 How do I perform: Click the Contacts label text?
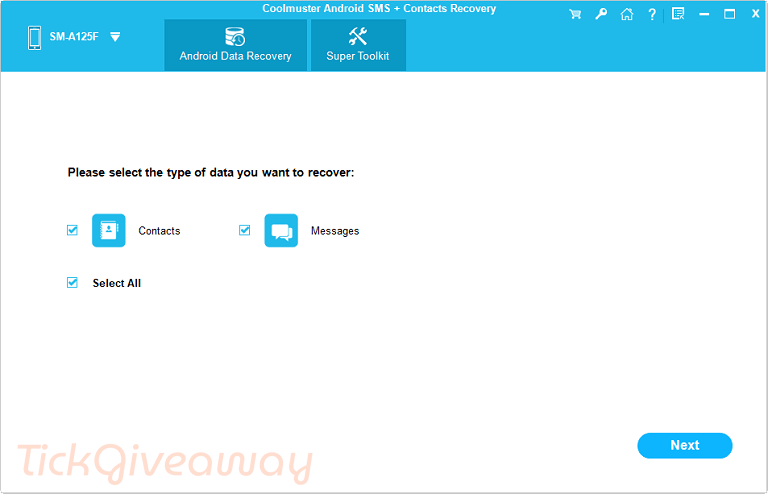(159, 231)
